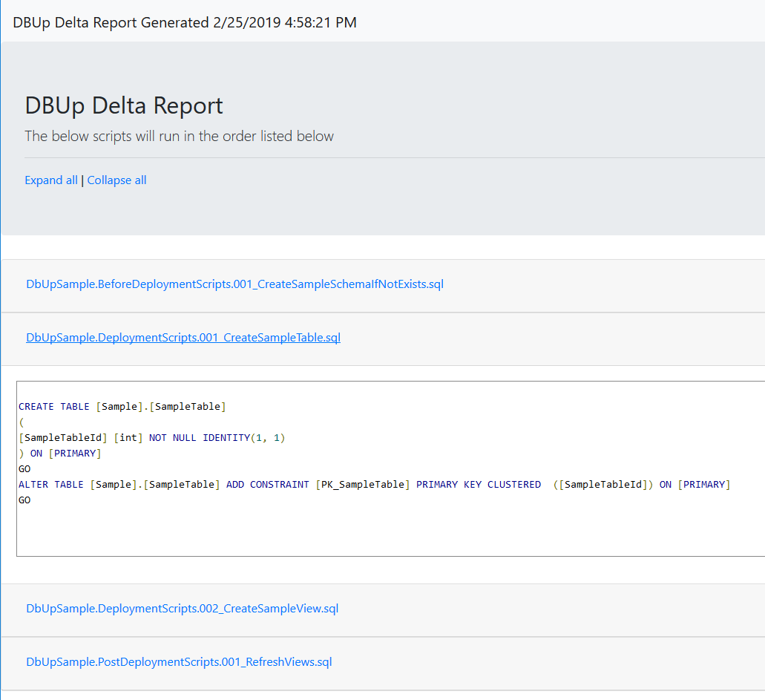
Task: Click the top bar report generated title
Action: [184, 23]
